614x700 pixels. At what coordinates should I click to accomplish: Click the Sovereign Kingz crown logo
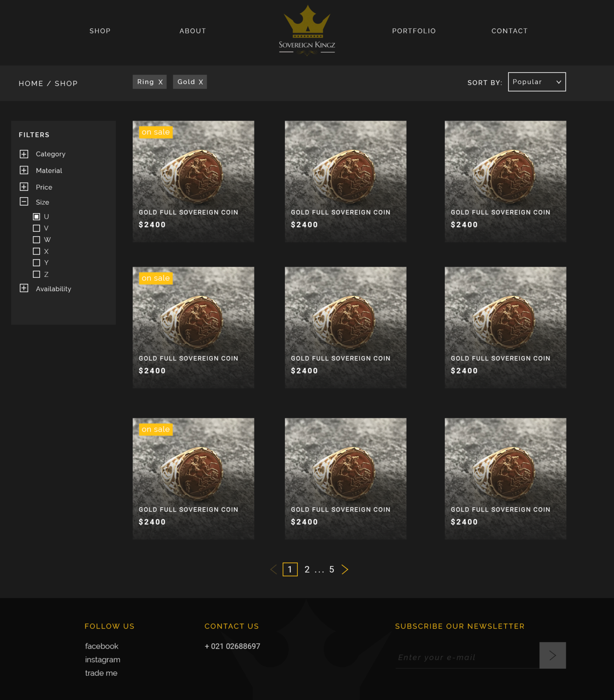point(307,30)
